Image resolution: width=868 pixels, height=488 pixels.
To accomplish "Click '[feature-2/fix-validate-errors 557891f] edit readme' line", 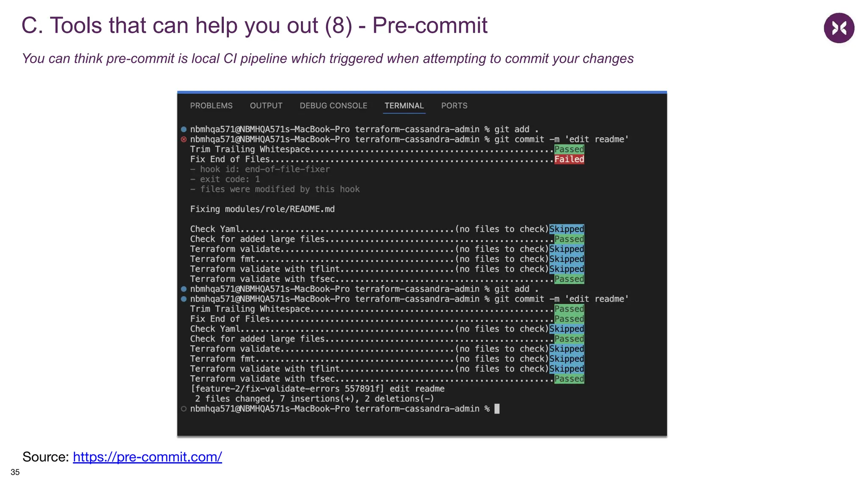I will point(317,389).
